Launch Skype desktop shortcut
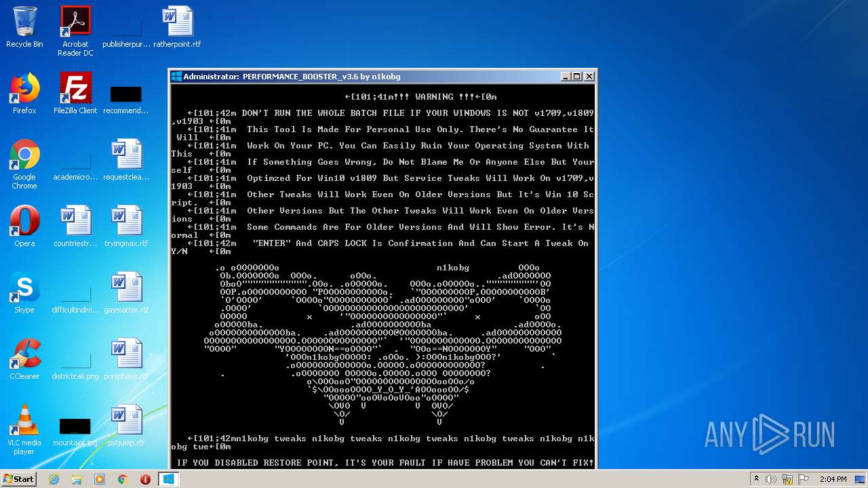This screenshot has height=488, width=868. point(24,293)
